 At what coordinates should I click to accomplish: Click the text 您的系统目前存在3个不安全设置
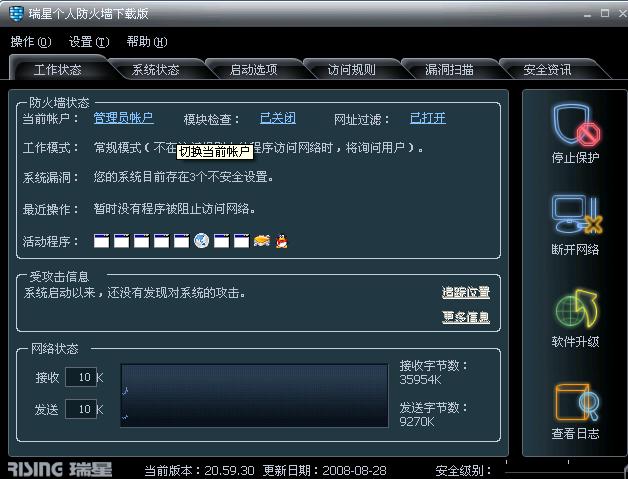[183, 177]
